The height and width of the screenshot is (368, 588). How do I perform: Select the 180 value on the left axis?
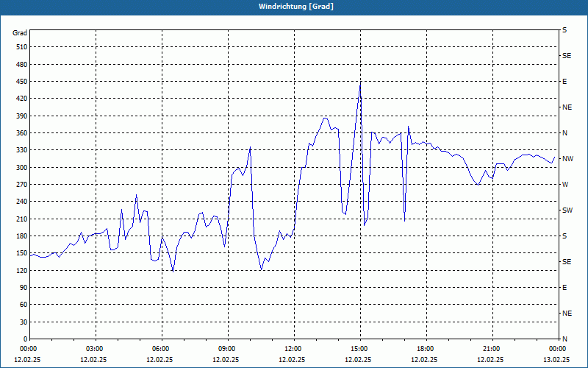point(21,236)
